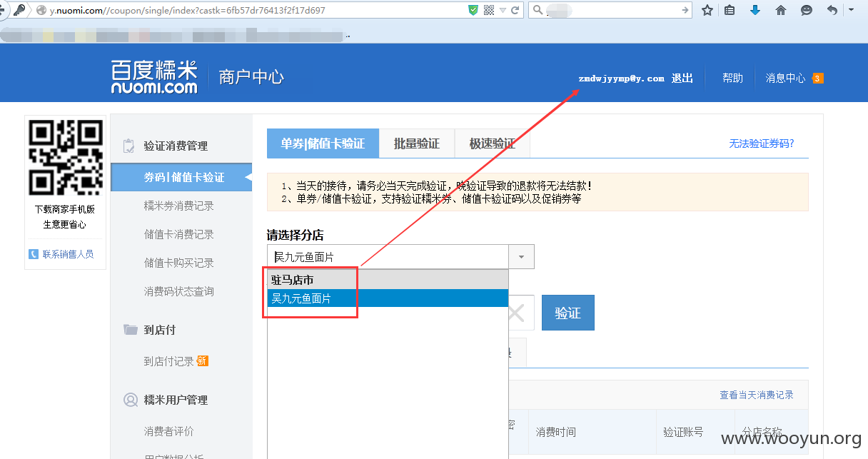The height and width of the screenshot is (459, 868).
Task: Click the bookmark star icon
Action: click(707, 10)
